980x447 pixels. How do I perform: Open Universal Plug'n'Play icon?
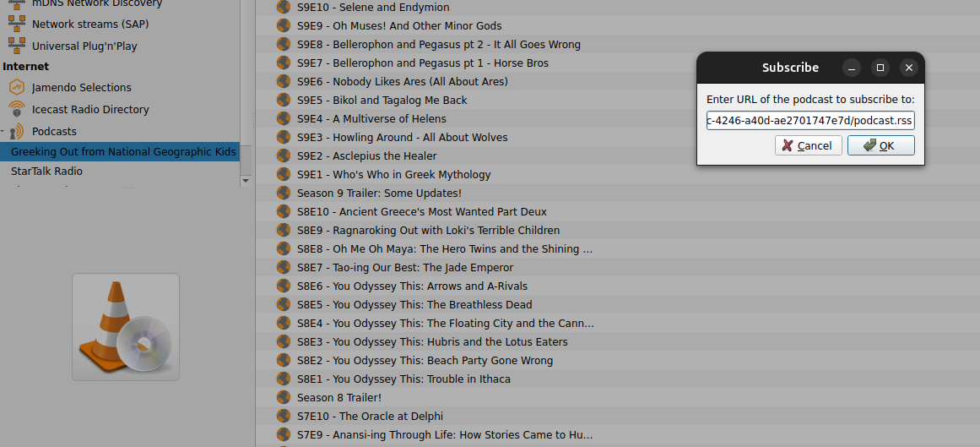(x=16, y=46)
